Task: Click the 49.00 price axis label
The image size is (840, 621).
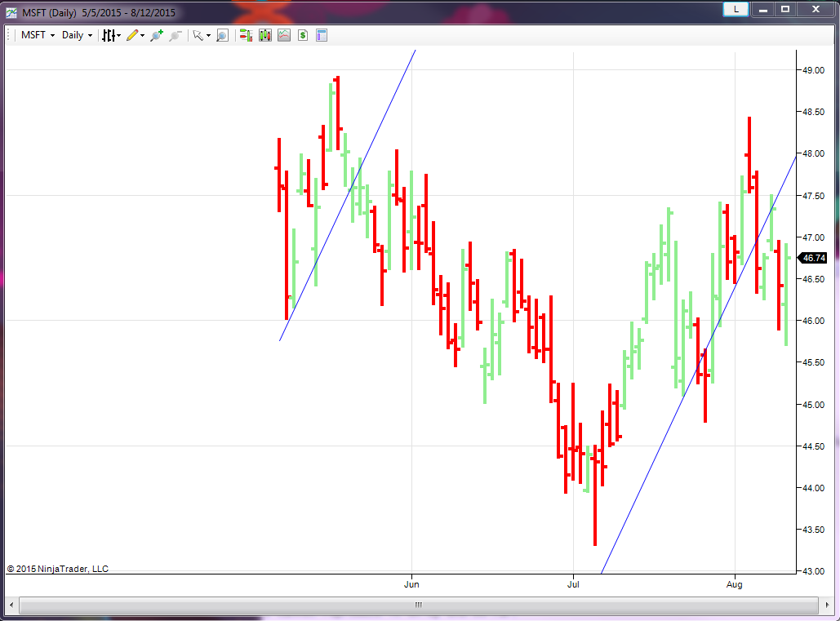Action: pos(813,70)
